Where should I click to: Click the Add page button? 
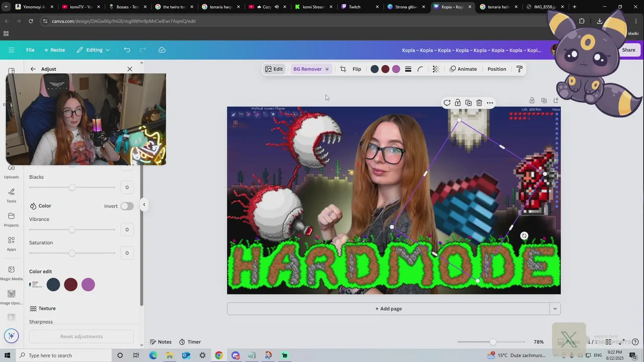point(388,309)
